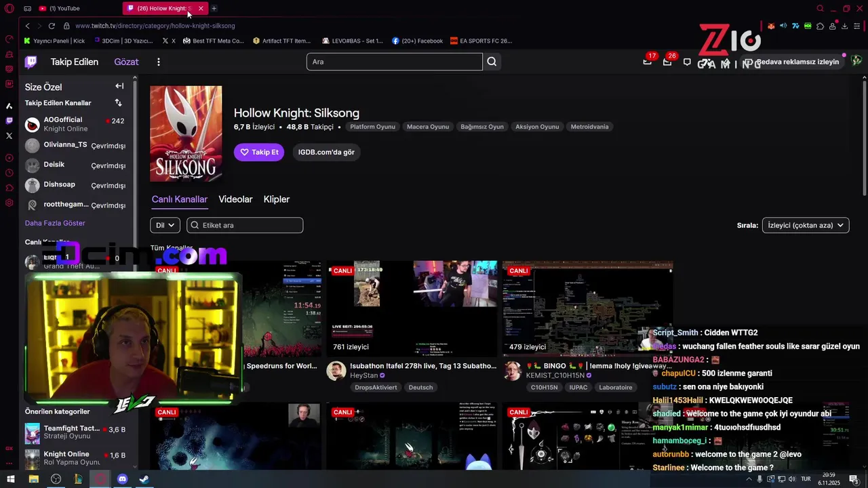Viewport: 868px width, 488px height.
Task: Open Best TFT Meta Co... bookmark
Action: pyautogui.click(x=213, y=41)
